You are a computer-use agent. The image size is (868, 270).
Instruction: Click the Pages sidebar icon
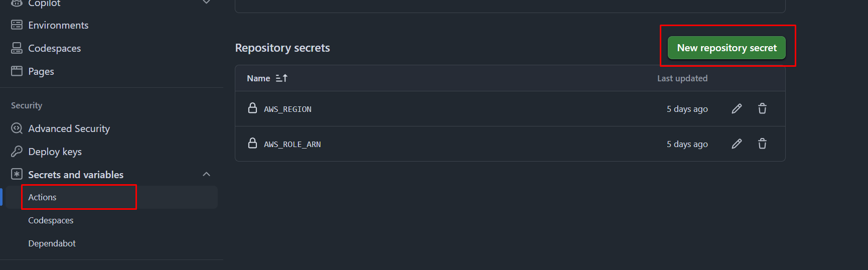click(17, 71)
